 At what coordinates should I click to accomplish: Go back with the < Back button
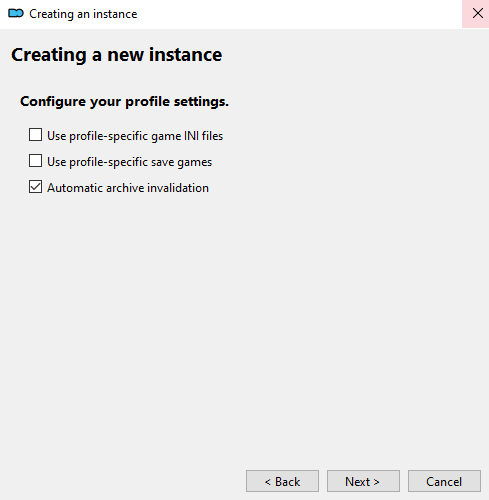coord(282,481)
